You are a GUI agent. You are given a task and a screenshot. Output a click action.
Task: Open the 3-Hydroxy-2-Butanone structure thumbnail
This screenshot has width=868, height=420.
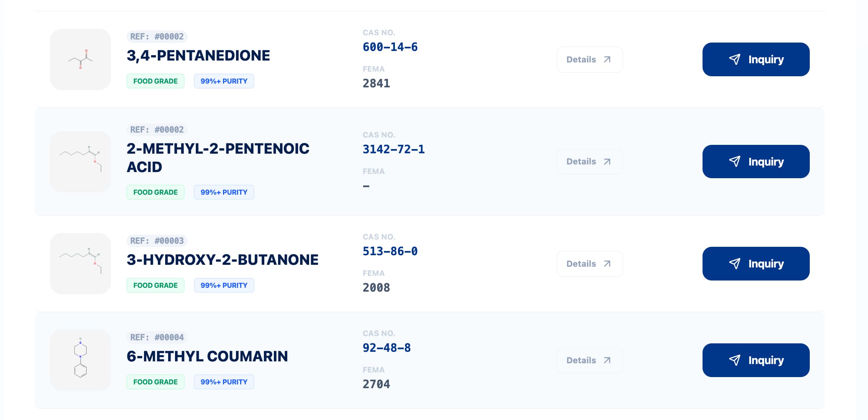point(80,264)
